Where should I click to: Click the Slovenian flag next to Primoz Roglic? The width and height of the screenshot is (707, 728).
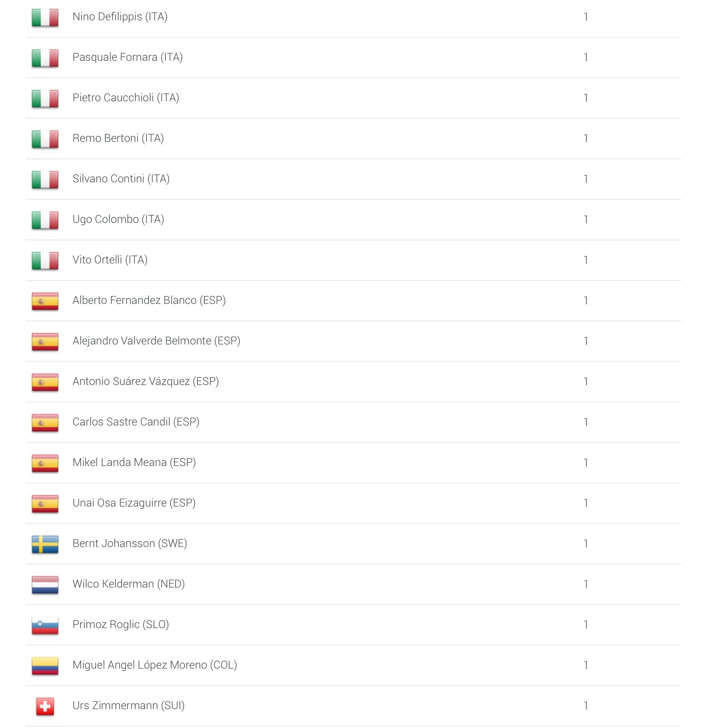pyautogui.click(x=45, y=625)
